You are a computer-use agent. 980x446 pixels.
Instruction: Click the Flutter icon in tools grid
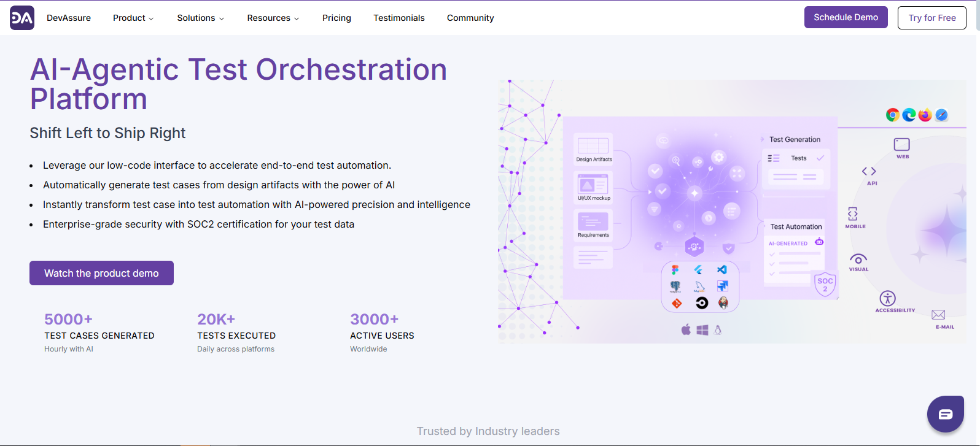[699, 270]
